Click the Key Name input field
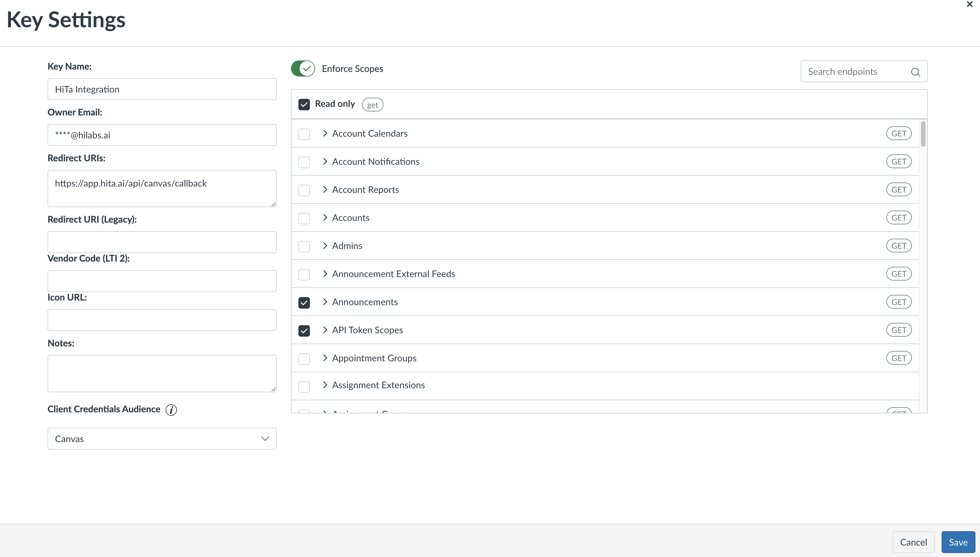The image size is (980, 557). tap(162, 89)
